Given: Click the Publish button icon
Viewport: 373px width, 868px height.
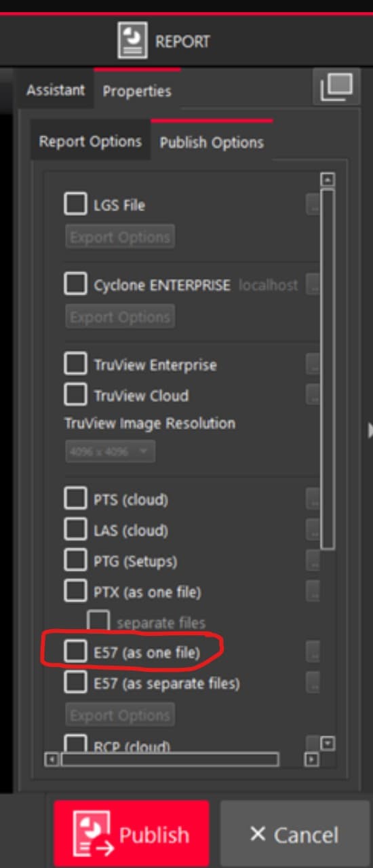Looking at the screenshot, I should click(95, 835).
